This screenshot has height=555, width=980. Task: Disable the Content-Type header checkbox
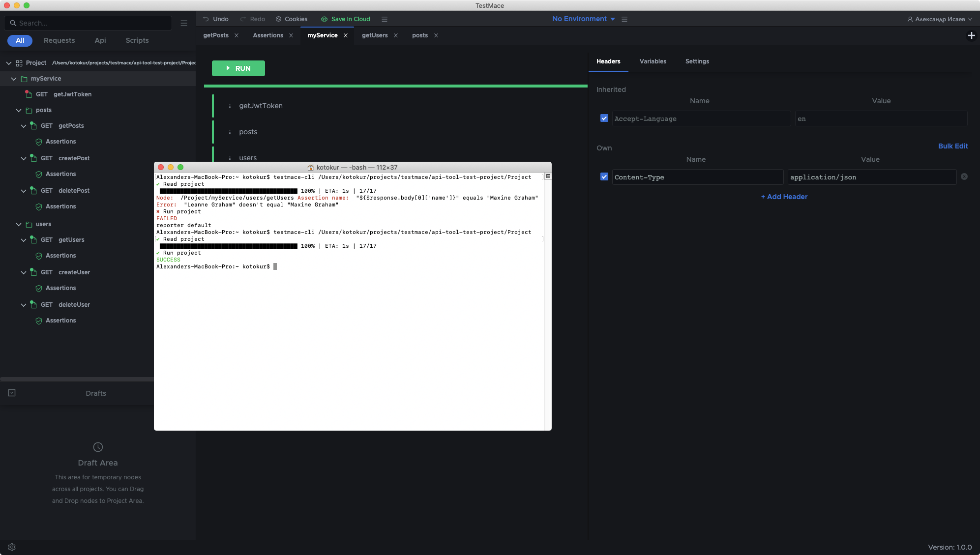pyautogui.click(x=604, y=177)
